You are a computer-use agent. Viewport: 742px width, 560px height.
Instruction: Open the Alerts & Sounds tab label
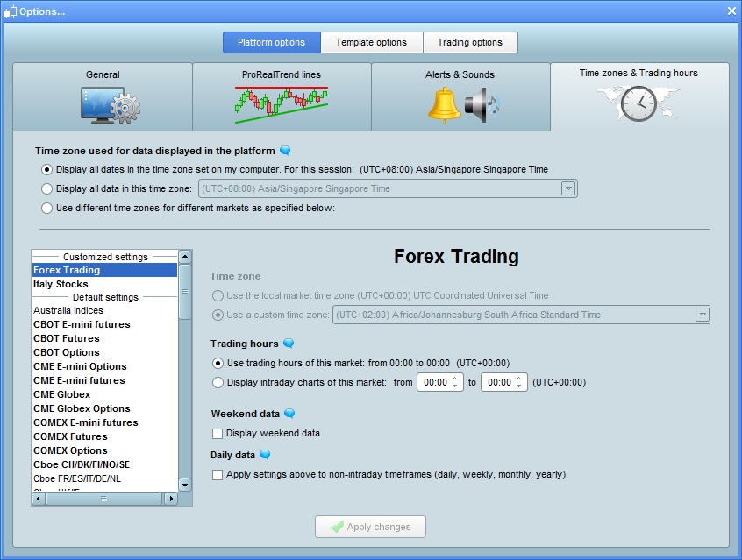460,74
